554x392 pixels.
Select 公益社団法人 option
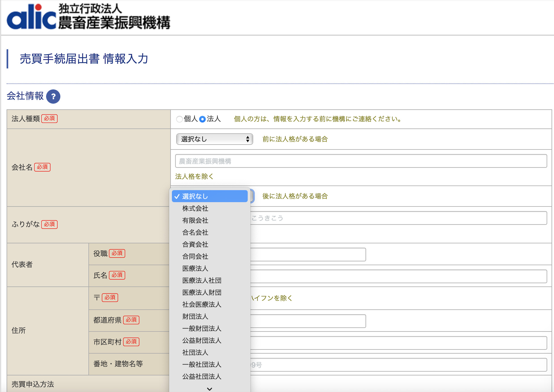210,376
